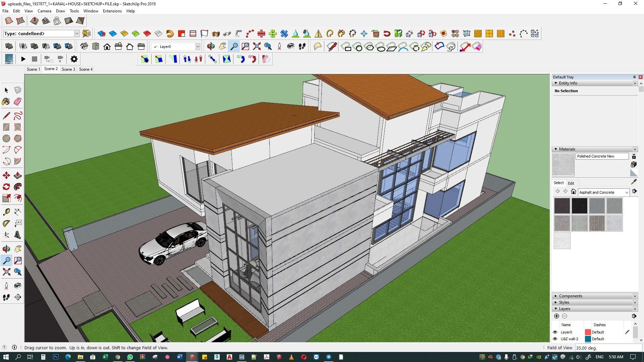Open the Asphalt and Concrete materials dropdown
644x362 pixels.
pos(604,192)
